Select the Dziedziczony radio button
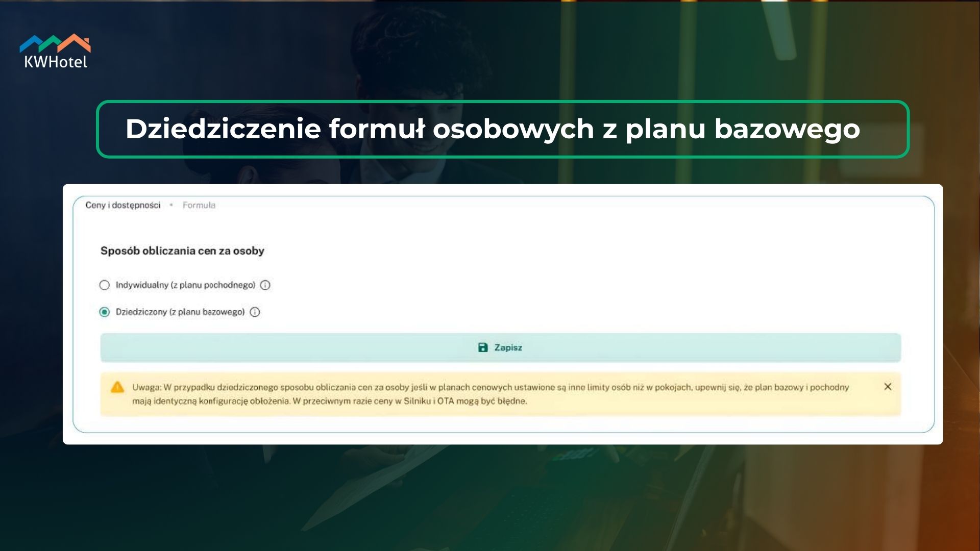The image size is (980, 551). (x=105, y=312)
